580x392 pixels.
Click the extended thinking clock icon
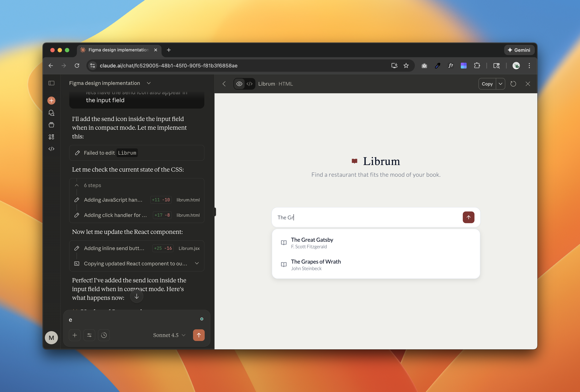click(104, 335)
